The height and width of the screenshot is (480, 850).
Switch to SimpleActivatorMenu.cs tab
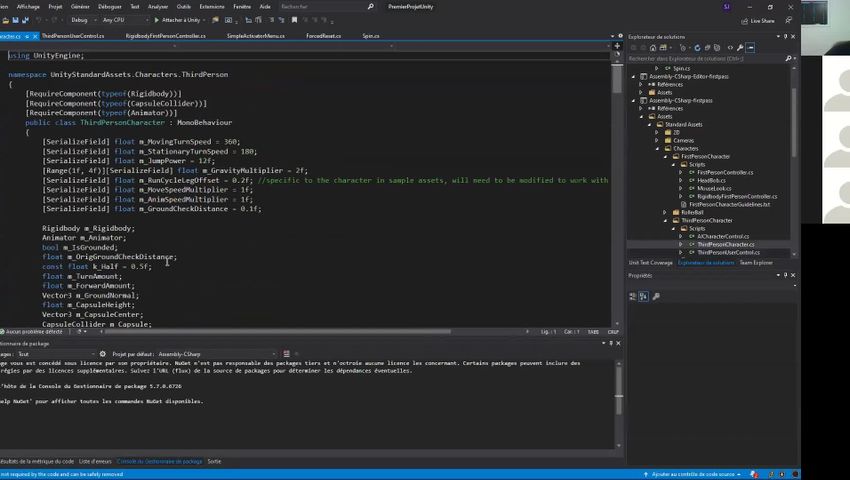click(x=255, y=36)
